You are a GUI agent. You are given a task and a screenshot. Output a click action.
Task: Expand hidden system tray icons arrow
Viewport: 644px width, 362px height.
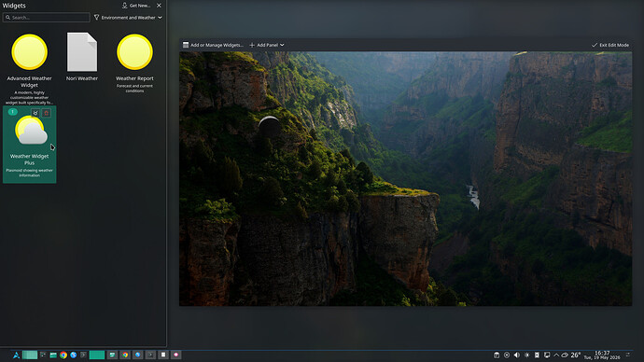pyautogui.click(x=556, y=355)
